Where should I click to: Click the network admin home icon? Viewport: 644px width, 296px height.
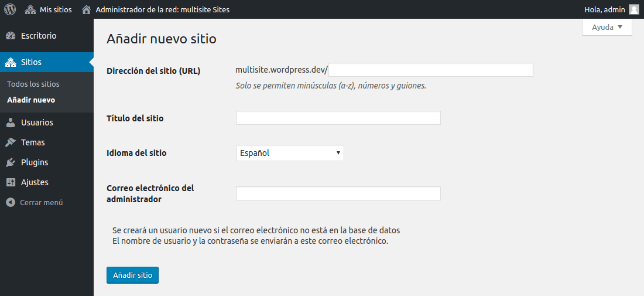click(x=86, y=9)
